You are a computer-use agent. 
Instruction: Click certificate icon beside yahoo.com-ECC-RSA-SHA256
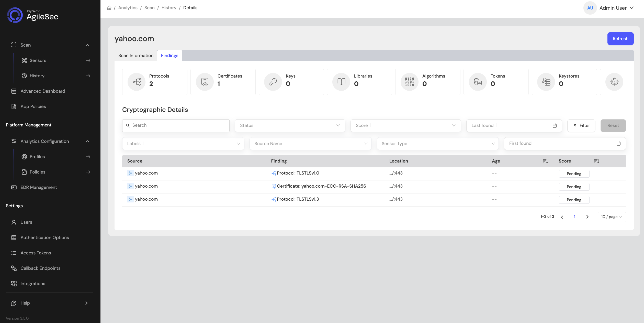(x=274, y=186)
